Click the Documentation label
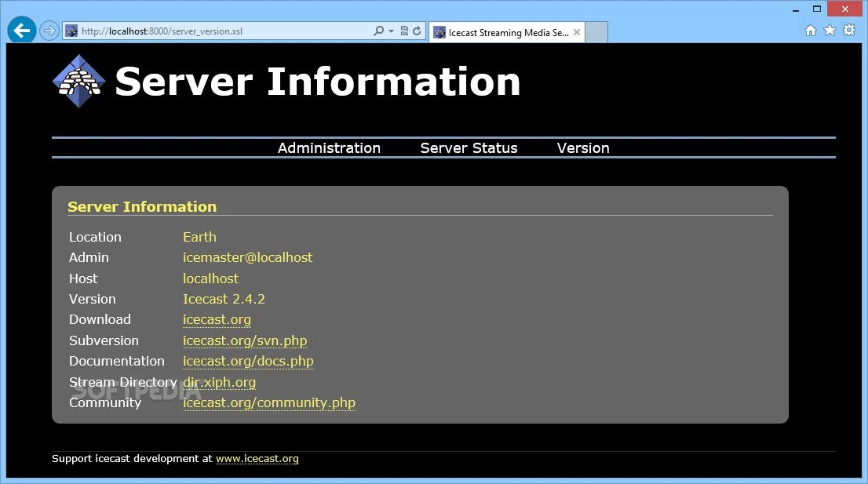Screen dimensions: 868x484 click(117, 361)
